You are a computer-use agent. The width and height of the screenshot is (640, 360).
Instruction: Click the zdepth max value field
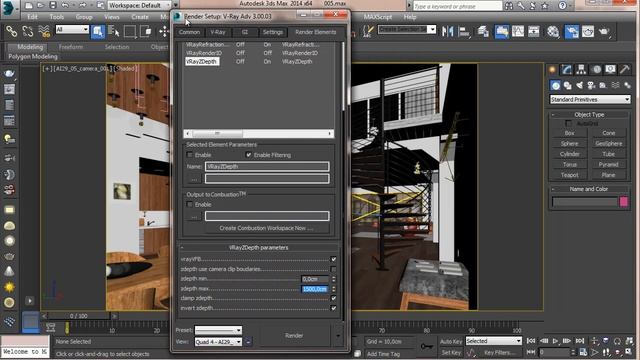315,289
